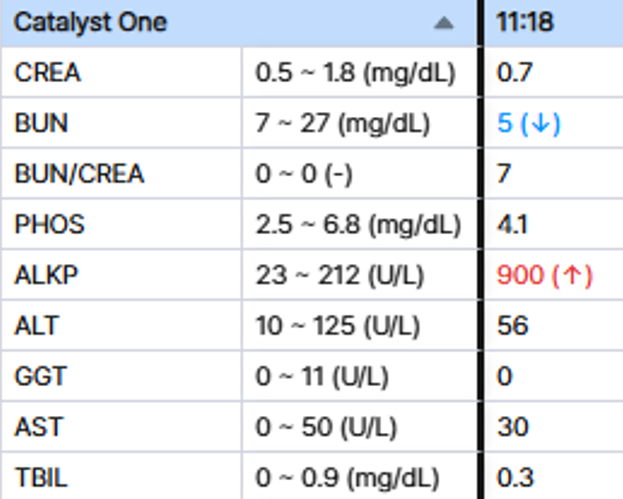Select the AST result 30
This screenshot has height=499, width=623.
pyautogui.click(x=513, y=427)
